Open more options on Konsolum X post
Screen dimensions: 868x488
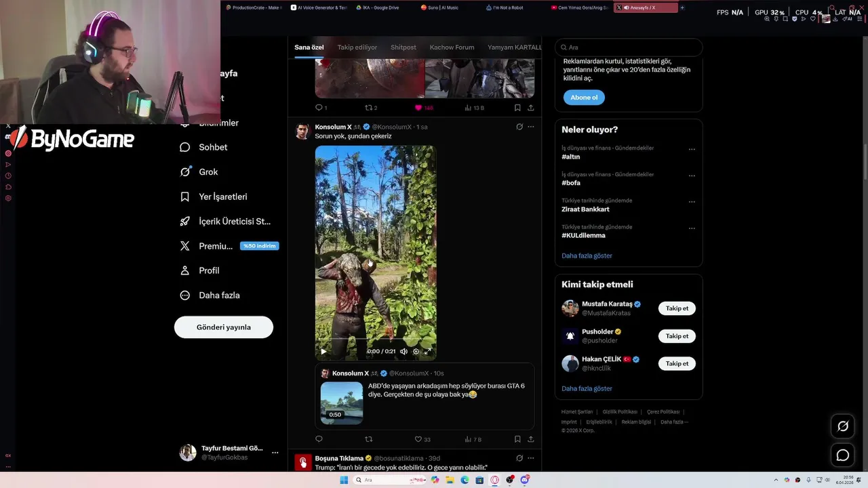click(x=531, y=127)
